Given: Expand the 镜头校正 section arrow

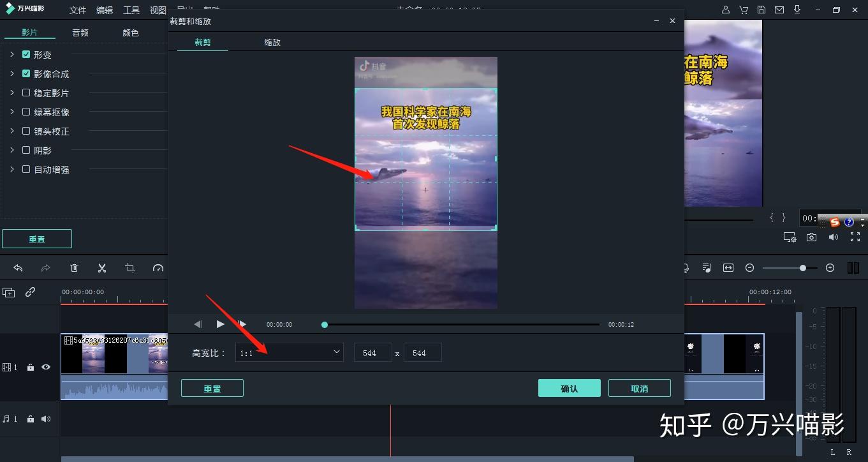Looking at the screenshot, I should [x=12, y=131].
